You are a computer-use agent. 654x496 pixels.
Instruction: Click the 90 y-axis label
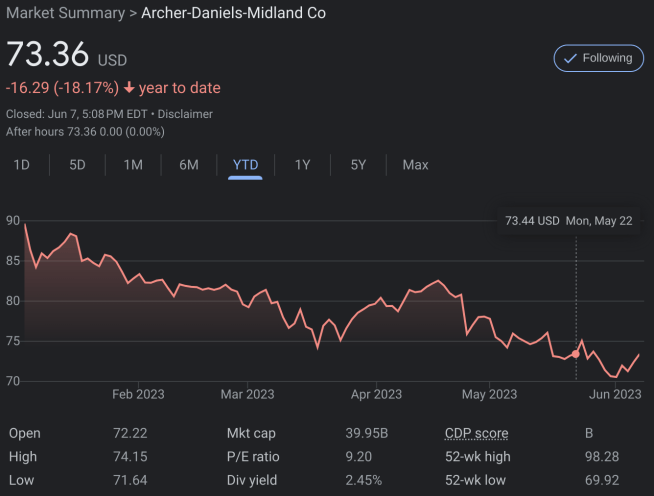click(13, 221)
